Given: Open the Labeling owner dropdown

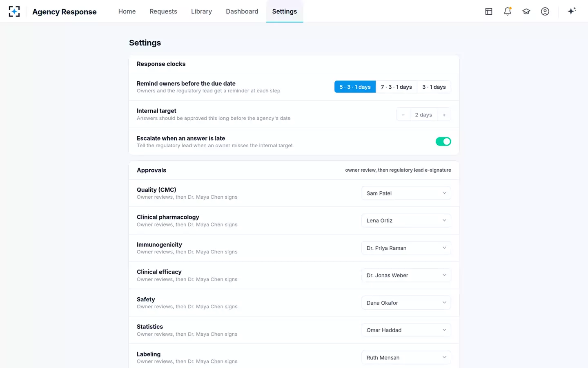Looking at the screenshot, I should click(406, 357).
